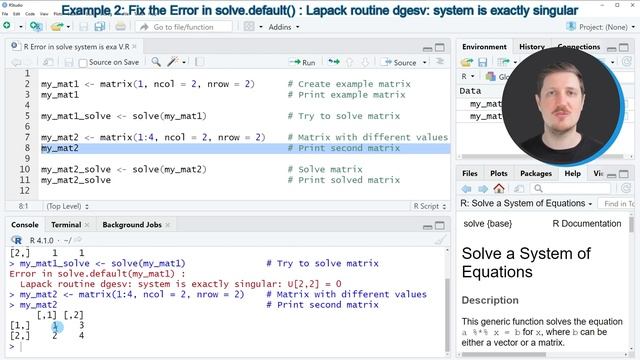Select the History tab

click(x=532, y=47)
